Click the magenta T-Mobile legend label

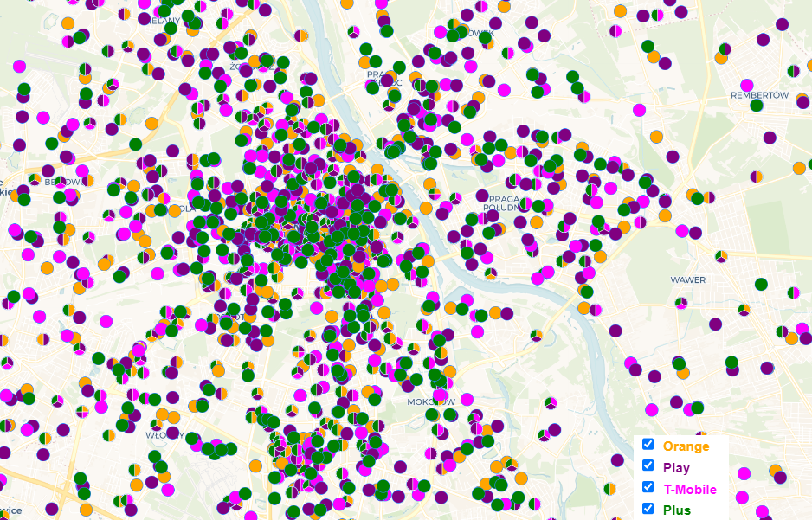[x=690, y=490]
